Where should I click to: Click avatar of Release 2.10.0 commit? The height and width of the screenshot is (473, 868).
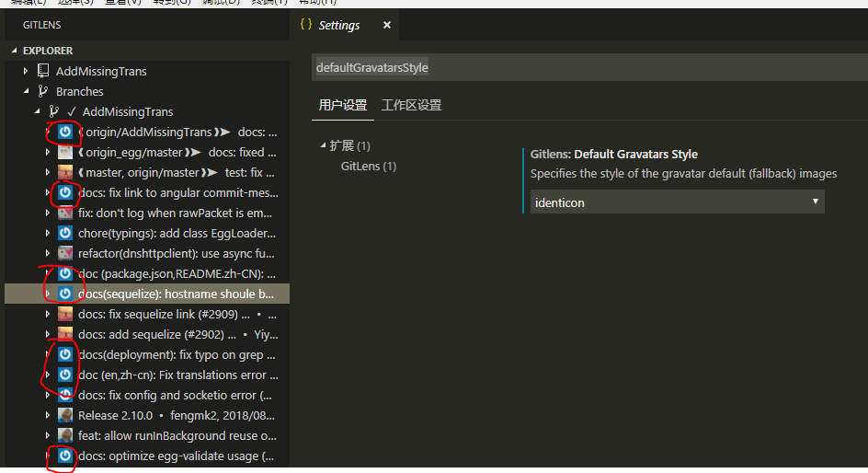pyautogui.click(x=65, y=415)
